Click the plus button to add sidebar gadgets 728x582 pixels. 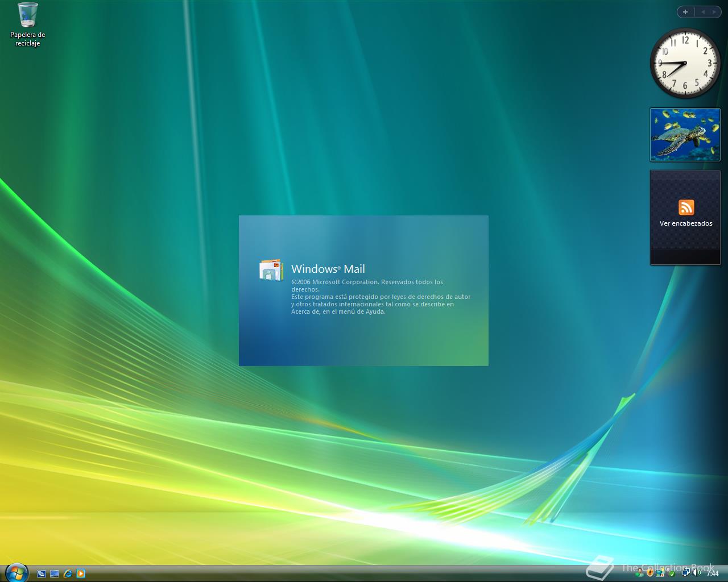point(685,11)
